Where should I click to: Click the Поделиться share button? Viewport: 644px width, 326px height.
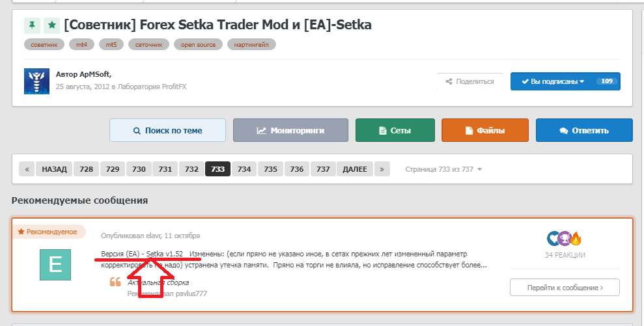470,81
